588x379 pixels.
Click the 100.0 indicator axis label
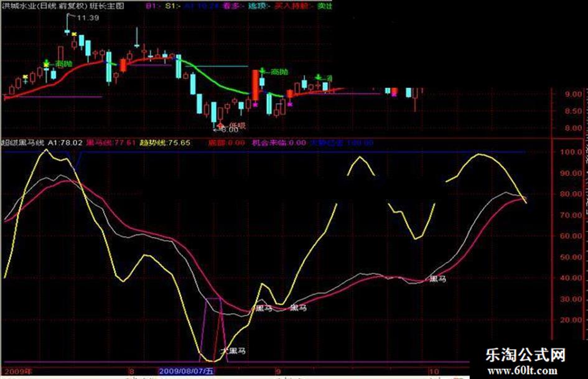tap(571, 152)
